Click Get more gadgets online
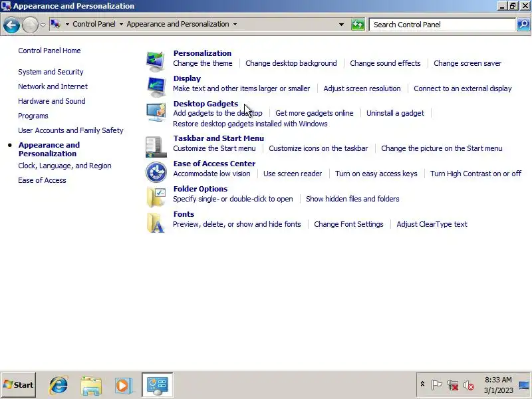 [x=314, y=113]
